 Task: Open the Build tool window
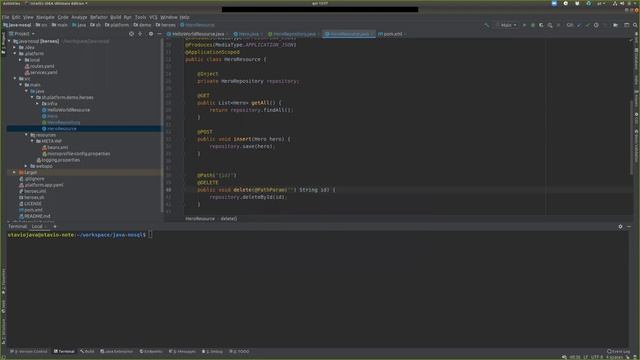click(x=87, y=351)
